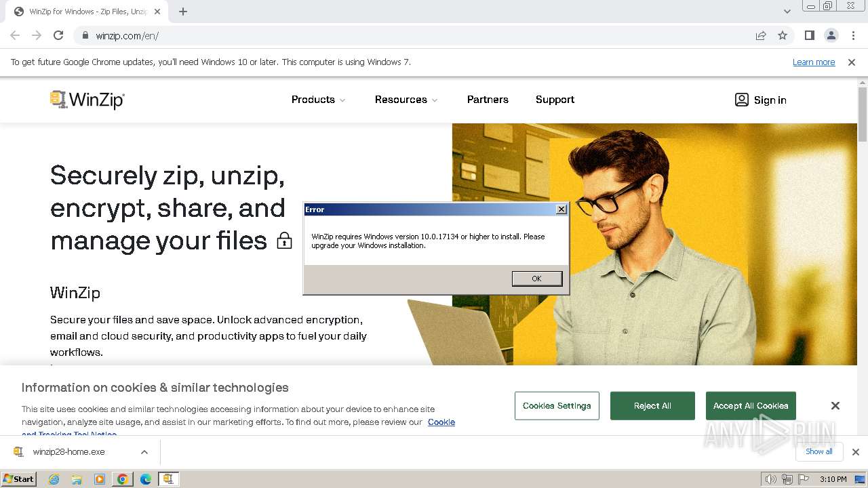Go forward with the browser forward arrow
Viewport: 868px width, 488px height.
click(x=37, y=35)
